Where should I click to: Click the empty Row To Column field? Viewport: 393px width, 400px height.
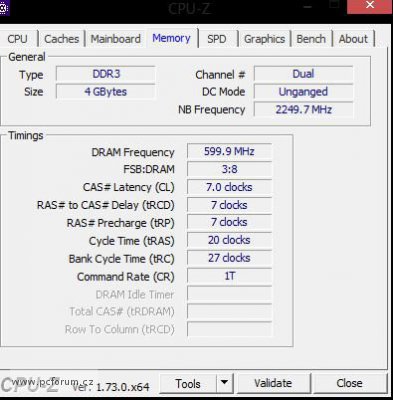229,329
